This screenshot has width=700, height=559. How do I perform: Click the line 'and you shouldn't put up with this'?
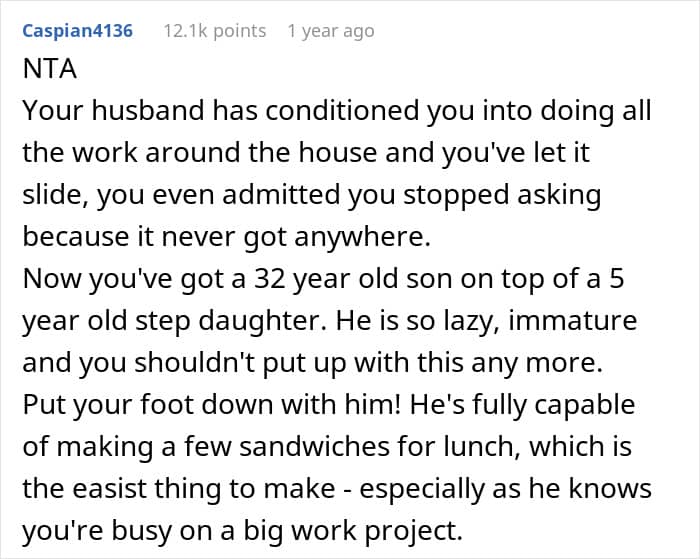(x=312, y=363)
